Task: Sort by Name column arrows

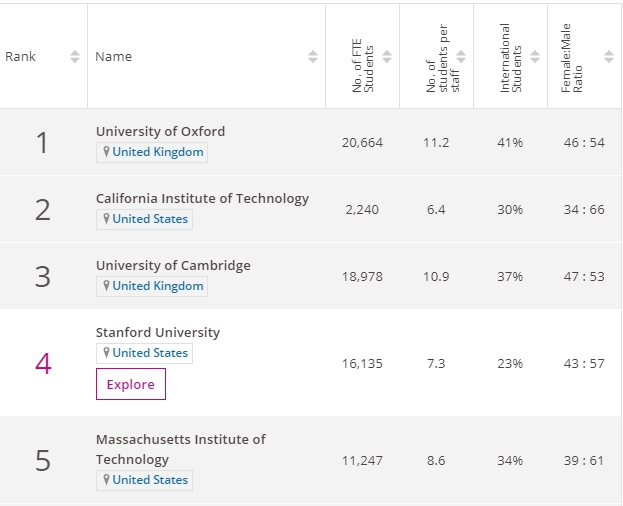Action: 311,57
